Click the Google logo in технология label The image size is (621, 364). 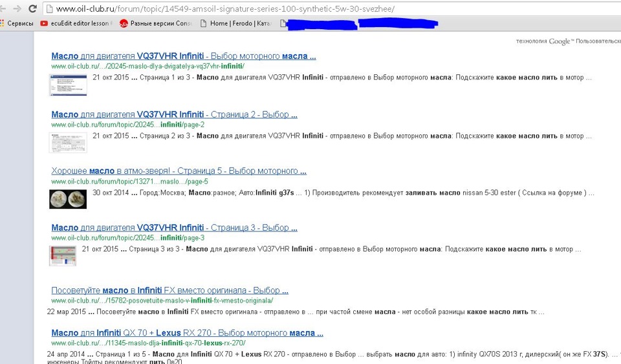click(561, 41)
